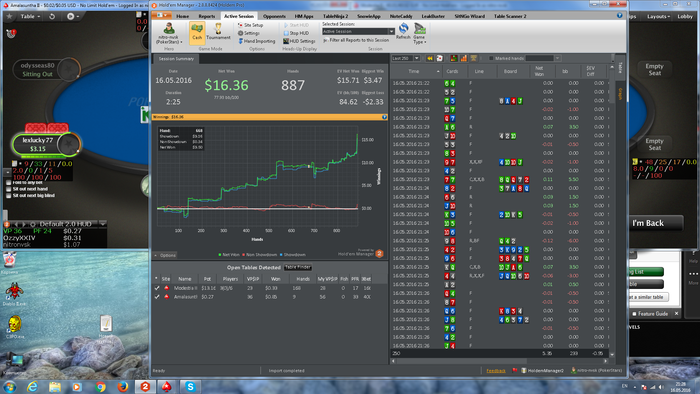The width and height of the screenshot is (700, 394).
Task: Open Hand Importing options
Action: click(257, 41)
